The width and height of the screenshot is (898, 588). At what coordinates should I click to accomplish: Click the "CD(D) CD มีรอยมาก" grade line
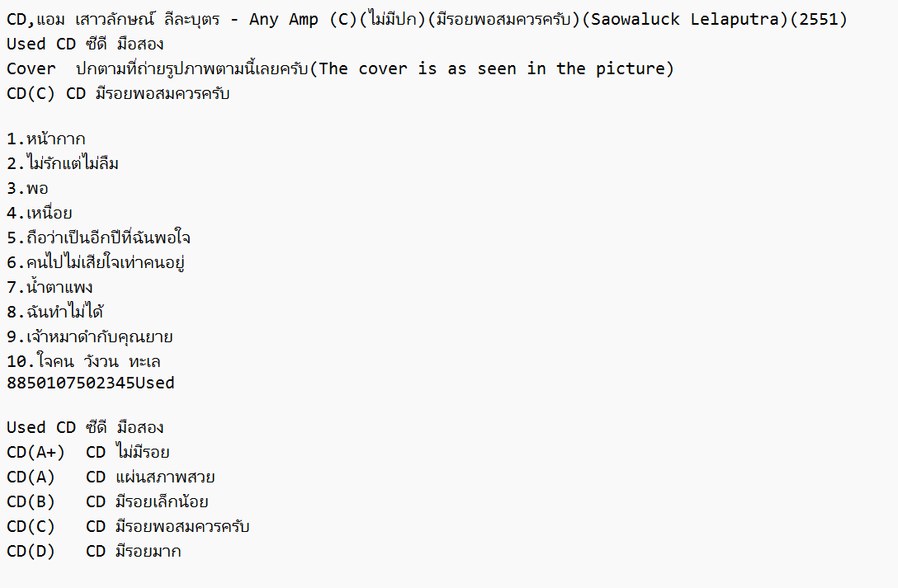pyautogui.click(x=93, y=552)
